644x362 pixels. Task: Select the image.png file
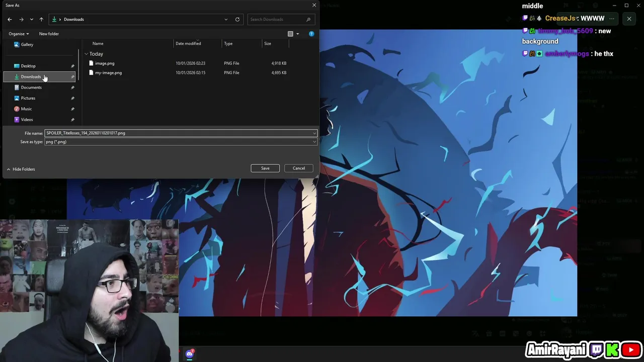pos(105,63)
